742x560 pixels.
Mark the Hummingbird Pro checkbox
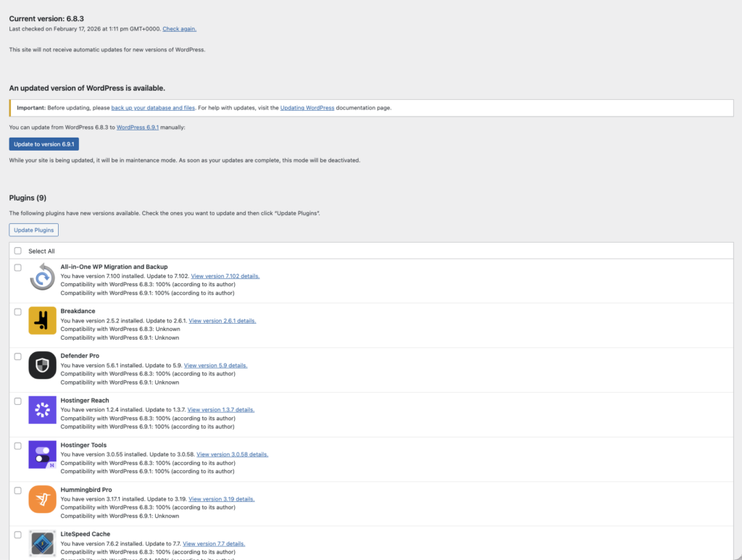18,490
